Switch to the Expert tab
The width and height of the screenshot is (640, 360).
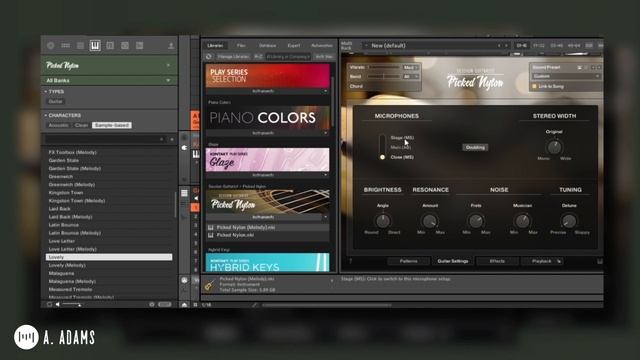293,46
